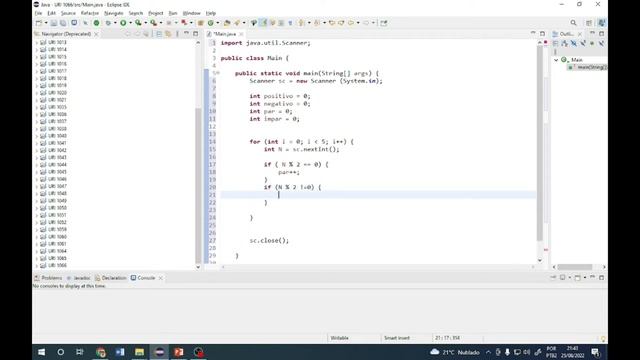
Task: Open the Windows Start menu
Action: pos(42,352)
